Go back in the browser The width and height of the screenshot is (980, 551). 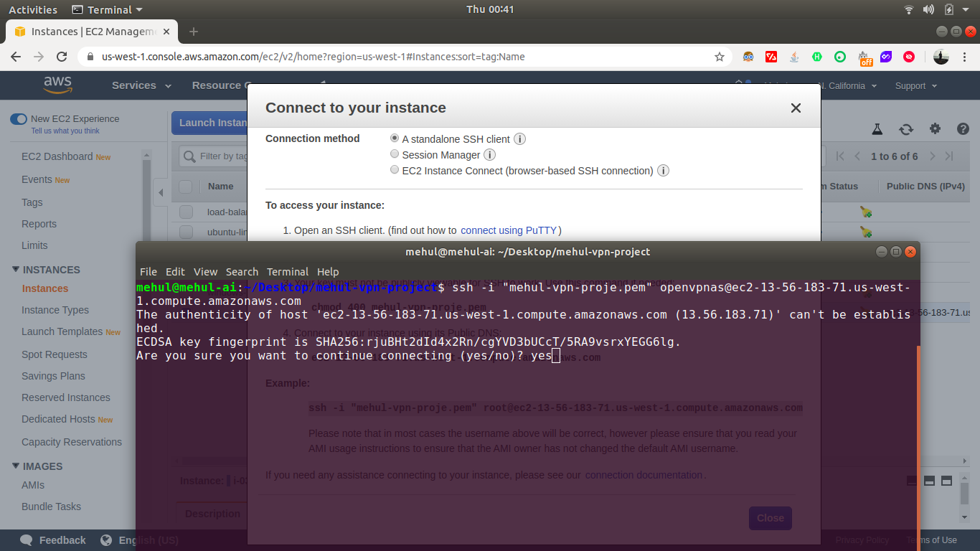pos(16,57)
